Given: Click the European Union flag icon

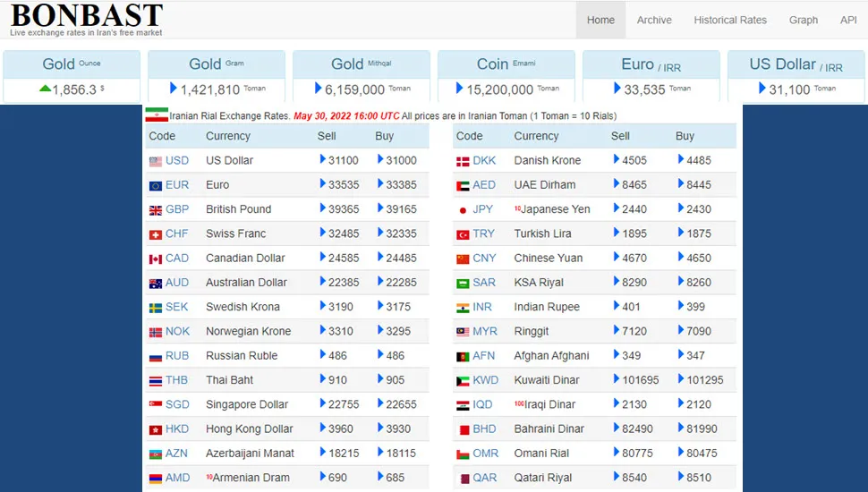Looking at the screenshot, I should [x=156, y=185].
